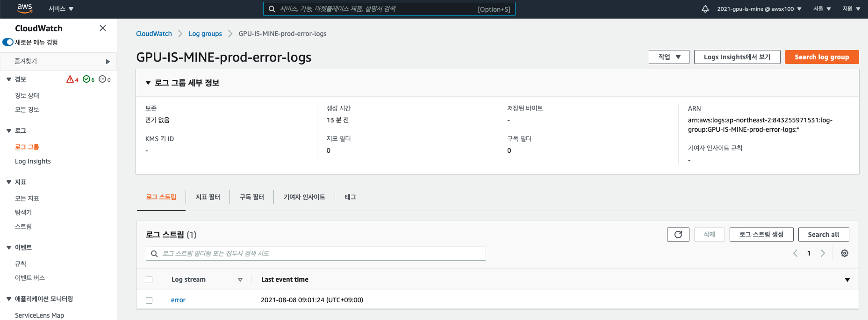
Task: Open the 서울 region dropdown
Action: tap(822, 9)
